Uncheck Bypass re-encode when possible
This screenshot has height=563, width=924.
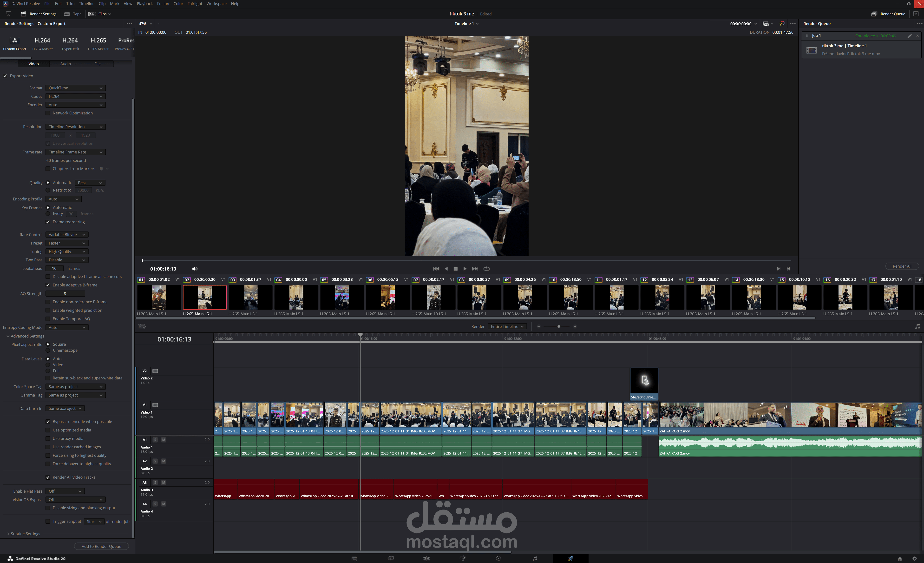[48, 422]
